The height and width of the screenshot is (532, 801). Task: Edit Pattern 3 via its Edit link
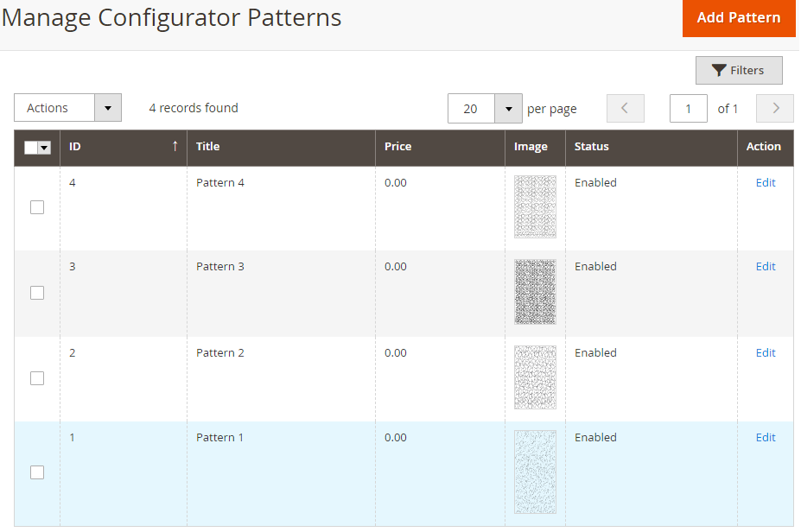pos(765,266)
